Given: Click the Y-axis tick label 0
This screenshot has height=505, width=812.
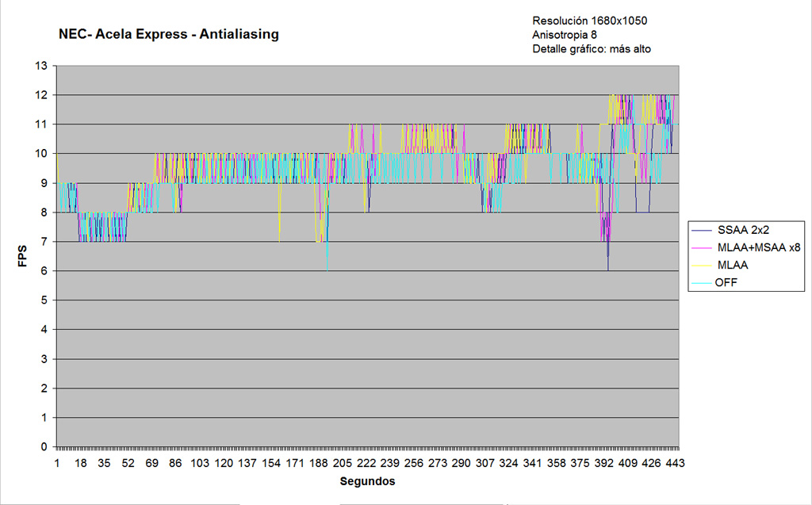Looking at the screenshot, I should [44, 446].
